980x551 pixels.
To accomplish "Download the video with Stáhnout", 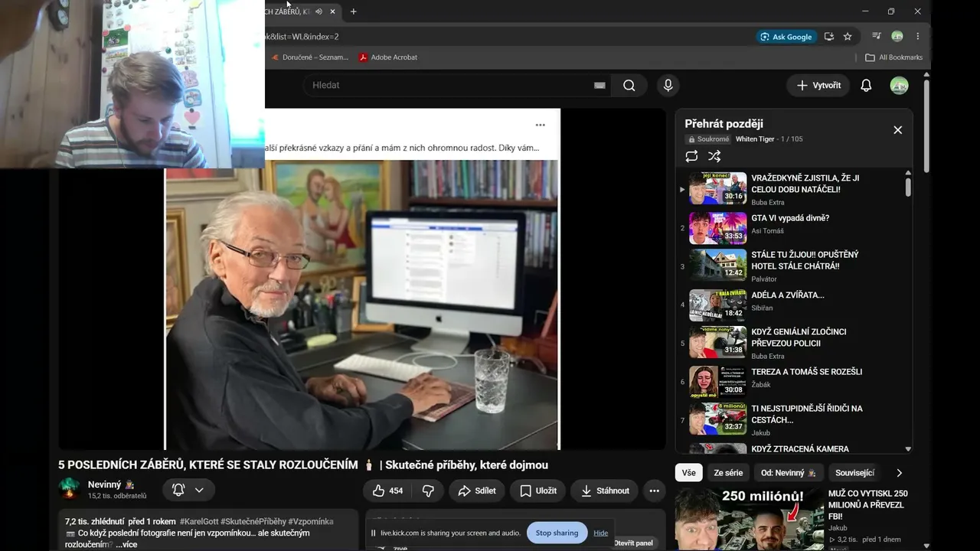I will [605, 491].
